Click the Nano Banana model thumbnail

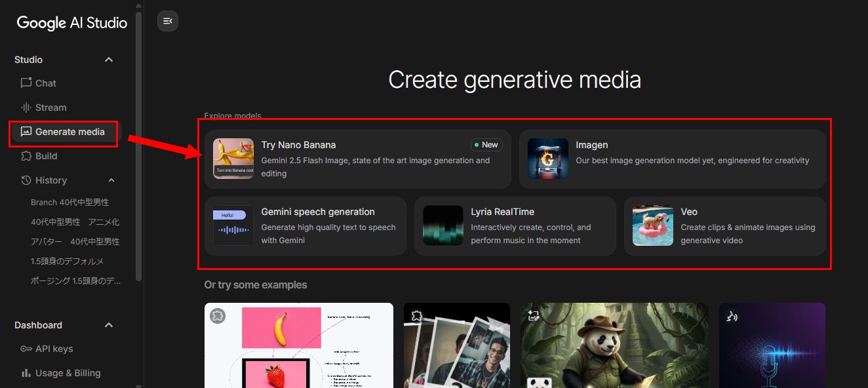[233, 159]
